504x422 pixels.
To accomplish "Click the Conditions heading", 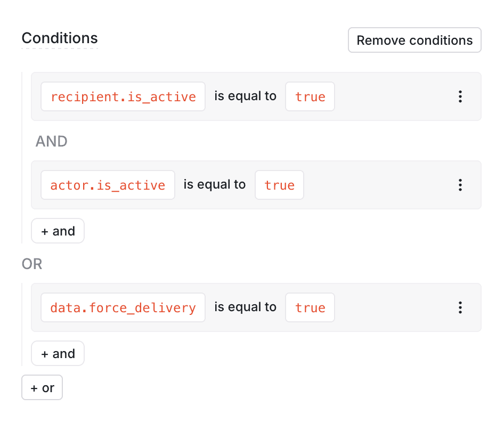I will pos(59,38).
